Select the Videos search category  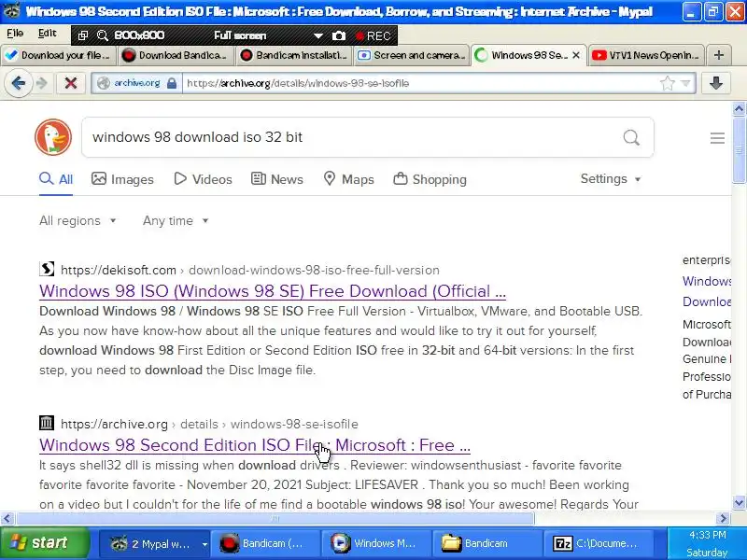click(x=203, y=179)
